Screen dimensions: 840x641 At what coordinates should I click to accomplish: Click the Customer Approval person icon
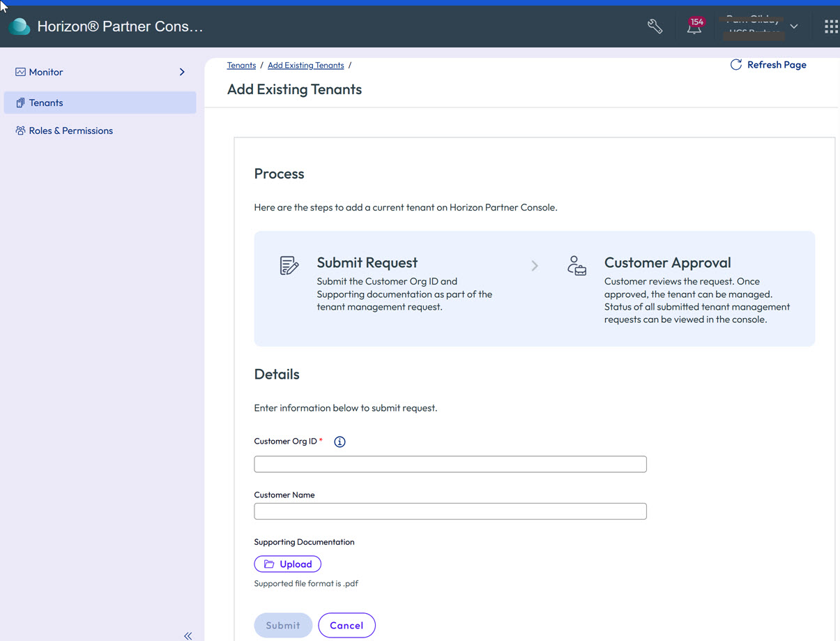(x=576, y=265)
